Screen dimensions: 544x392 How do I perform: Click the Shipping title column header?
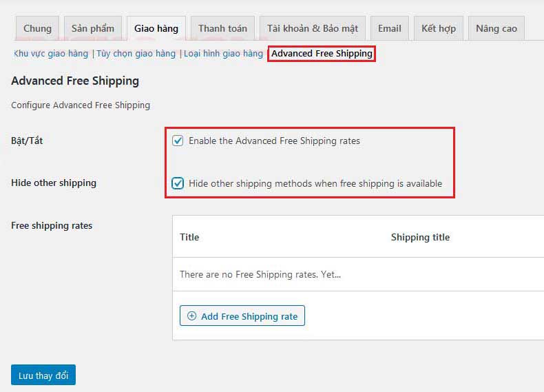(420, 237)
